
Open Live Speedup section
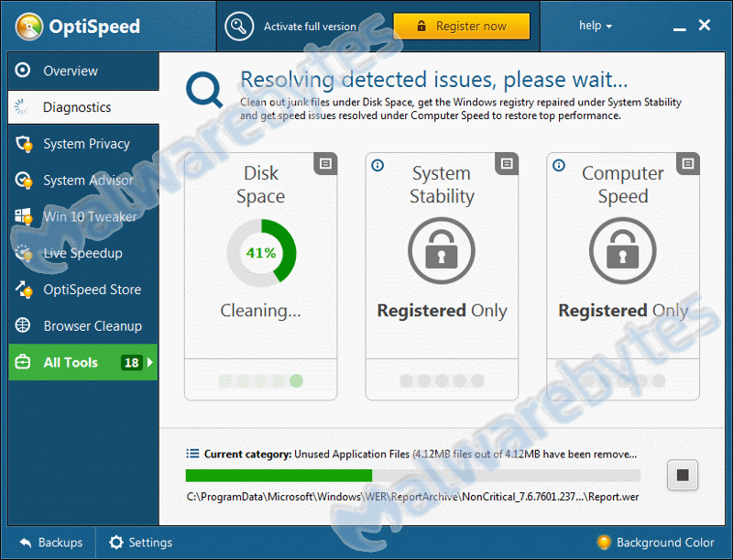point(83,253)
